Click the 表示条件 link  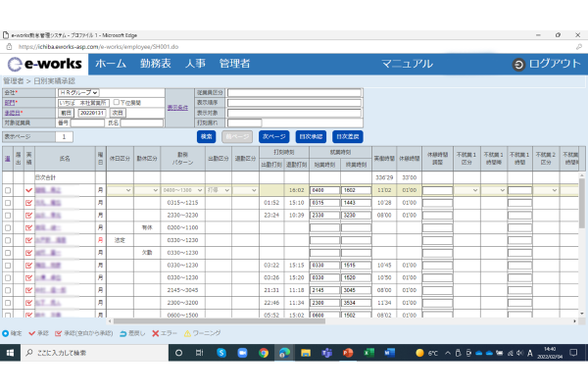[x=177, y=108]
